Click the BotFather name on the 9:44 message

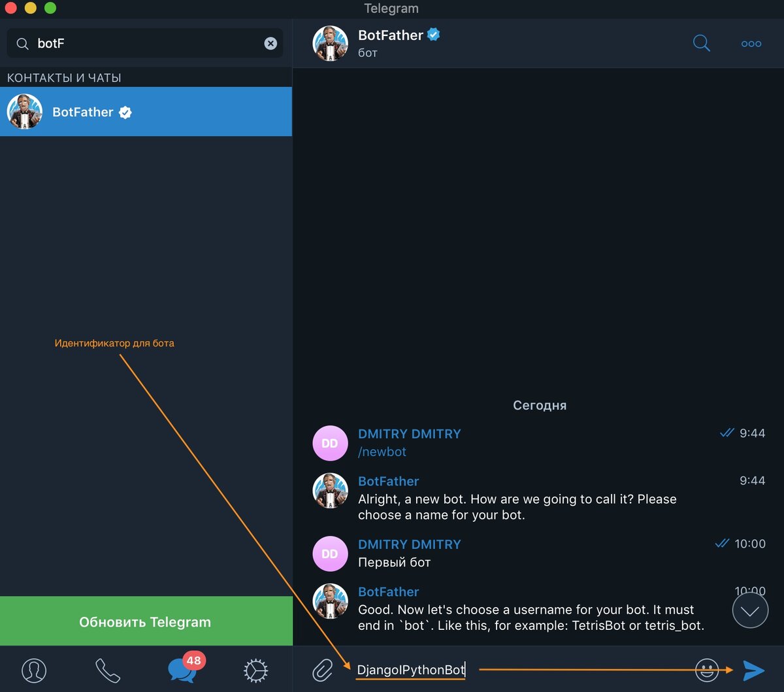click(x=389, y=481)
